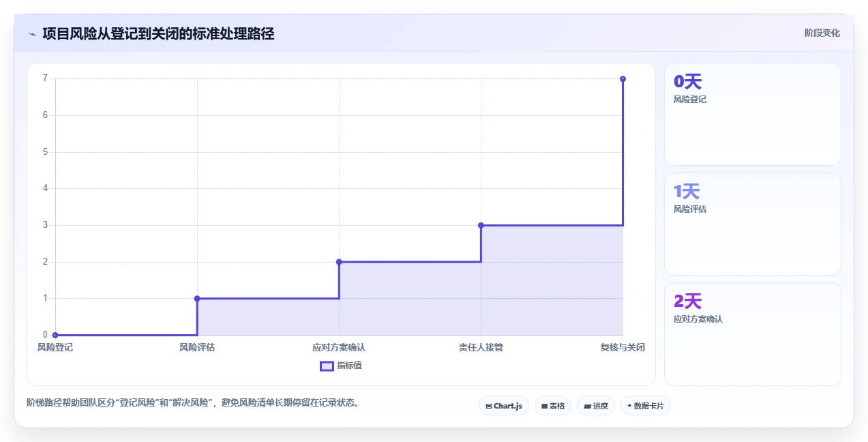Click the icon in the 进度 tag

pos(587,406)
